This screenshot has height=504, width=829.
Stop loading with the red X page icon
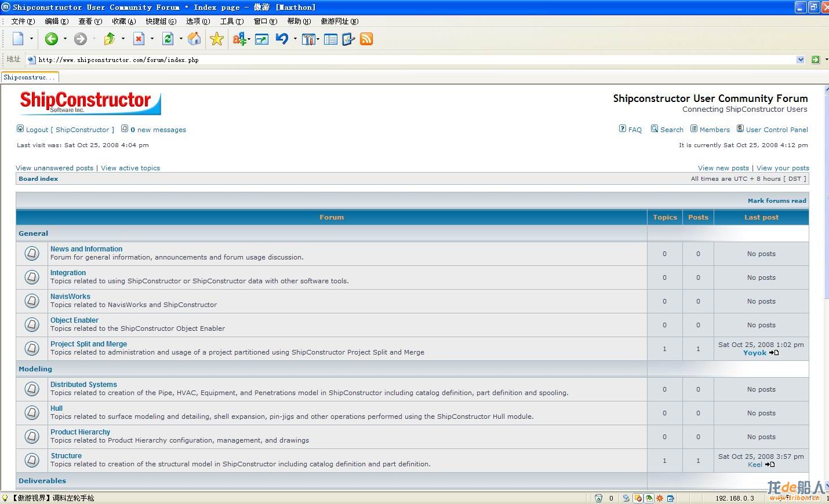click(x=139, y=39)
